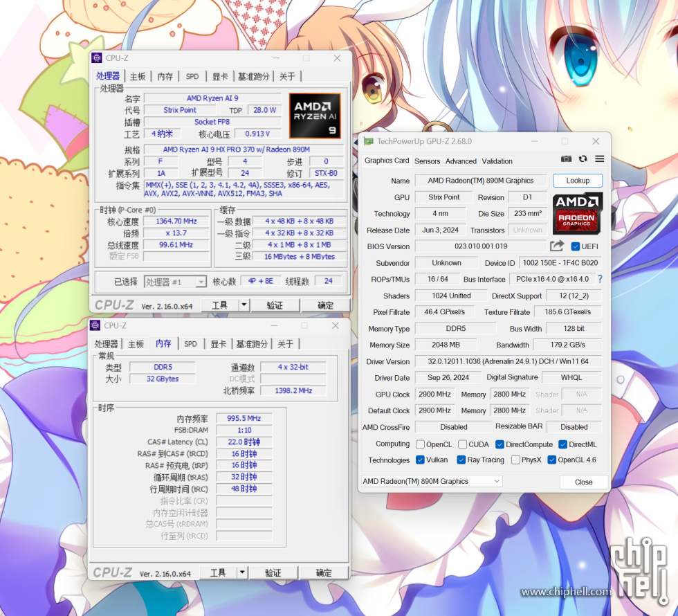Click the 北桥频率 value 1398.2 MHz
Image resolution: width=678 pixels, height=616 pixels.
(x=293, y=390)
